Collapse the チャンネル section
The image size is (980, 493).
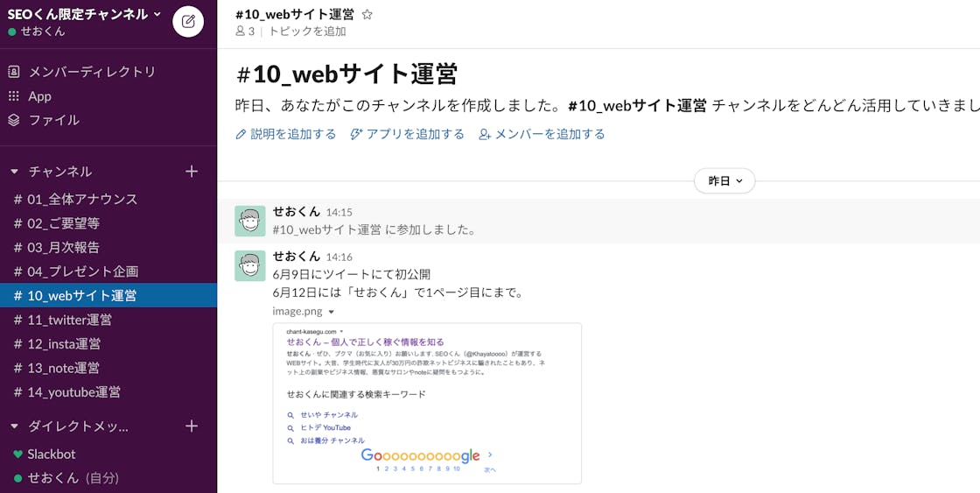pos(15,172)
